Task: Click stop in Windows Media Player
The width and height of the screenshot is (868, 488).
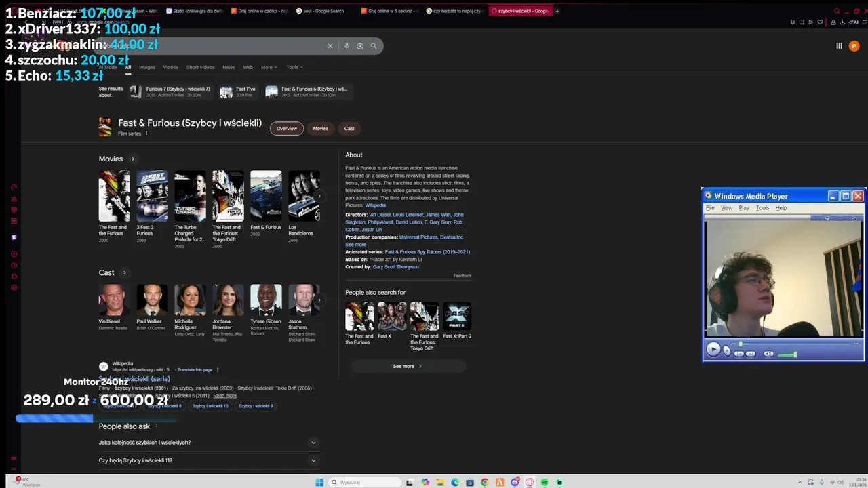Action: pyautogui.click(x=727, y=350)
